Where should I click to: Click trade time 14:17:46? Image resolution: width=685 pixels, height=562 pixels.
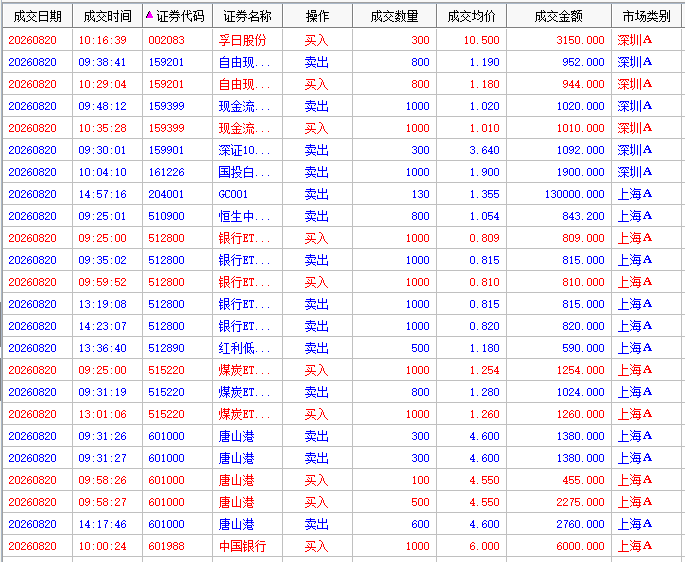coord(102,524)
